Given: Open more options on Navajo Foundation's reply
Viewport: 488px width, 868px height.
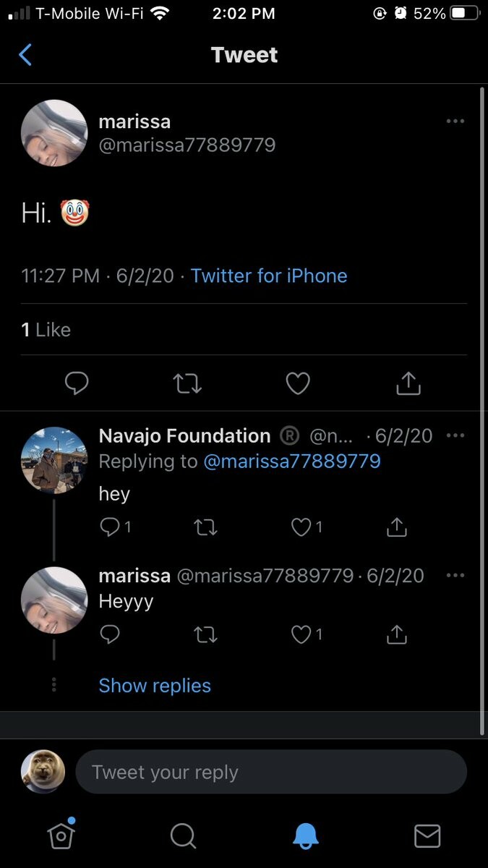Looking at the screenshot, I should [x=455, y=436].
